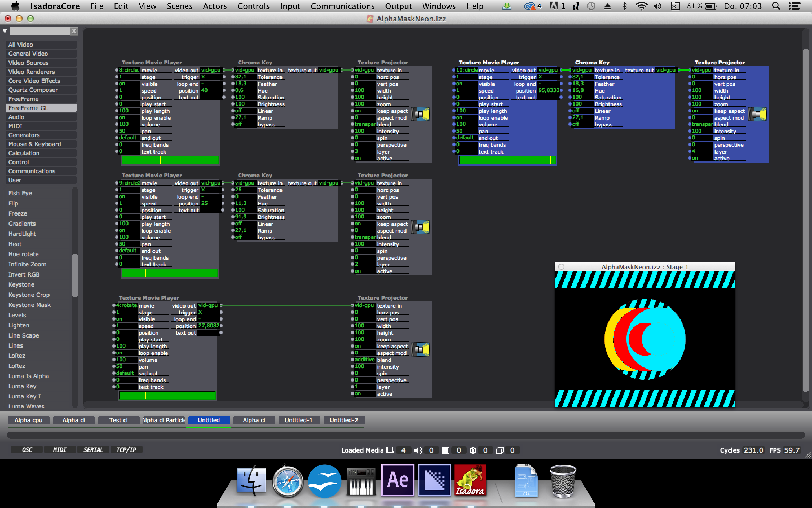812x508 pixels.
Task: Click position bar of 4:rotate movie player
Action: 167,395
